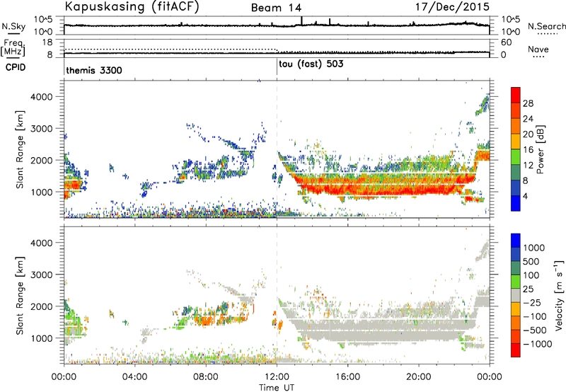Click the '28' label on the power colorbar
Screen dimensions: 566x392
coord(528,103)
